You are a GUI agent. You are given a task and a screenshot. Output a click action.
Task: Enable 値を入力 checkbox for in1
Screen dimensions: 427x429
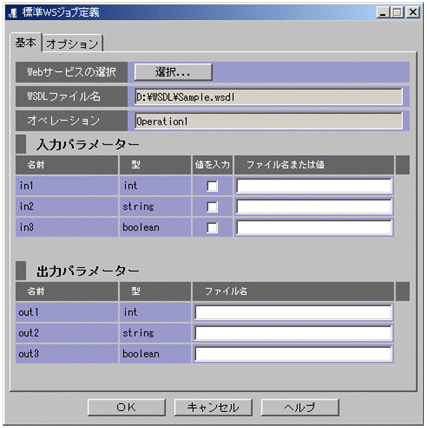pyautogui.click(x=212, y=186)
